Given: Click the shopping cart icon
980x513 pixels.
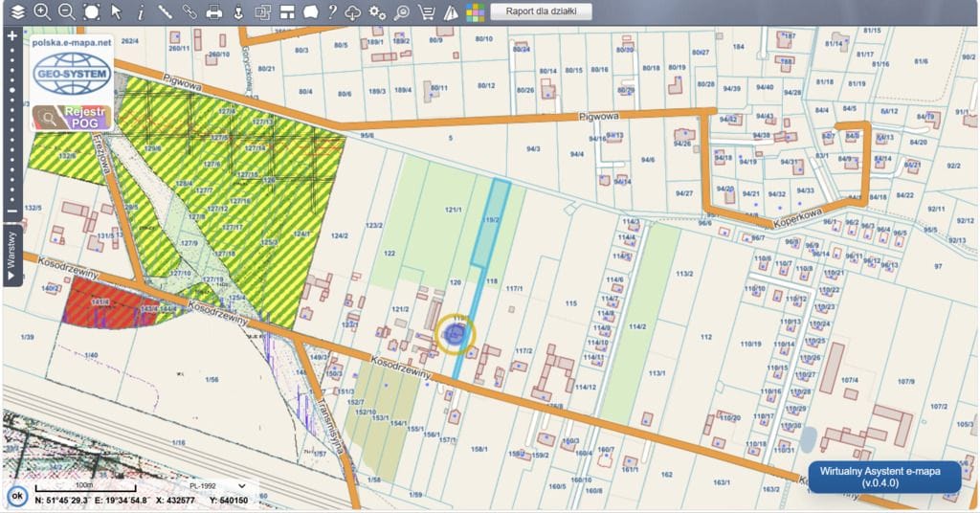Looking at the screenshot, I should pyautogui.click(x=427, y=12).
